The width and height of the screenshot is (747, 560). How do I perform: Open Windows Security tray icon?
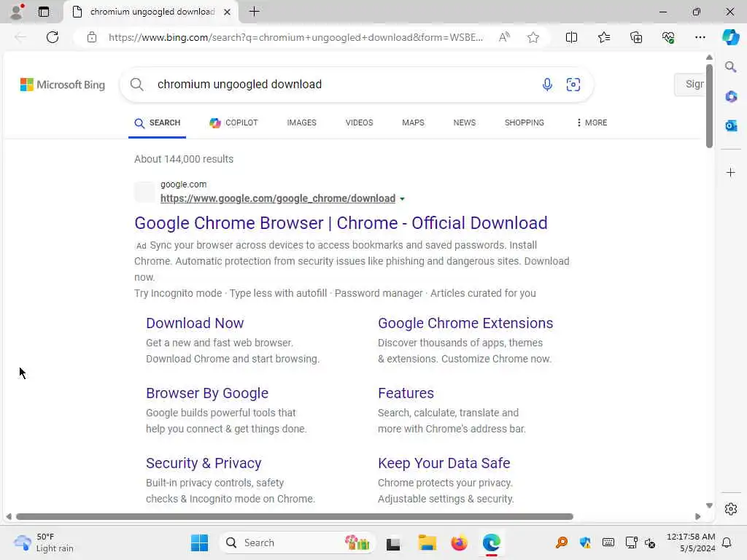point(585,542)
